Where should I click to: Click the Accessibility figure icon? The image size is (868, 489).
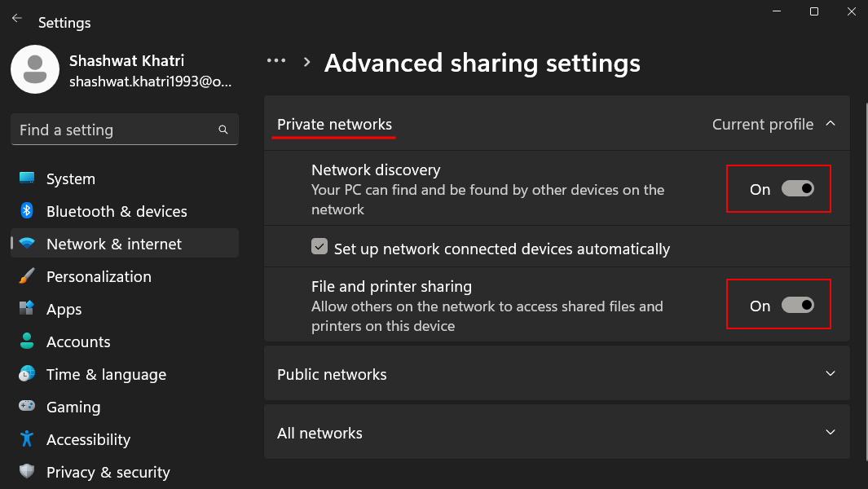coord(27,439)
